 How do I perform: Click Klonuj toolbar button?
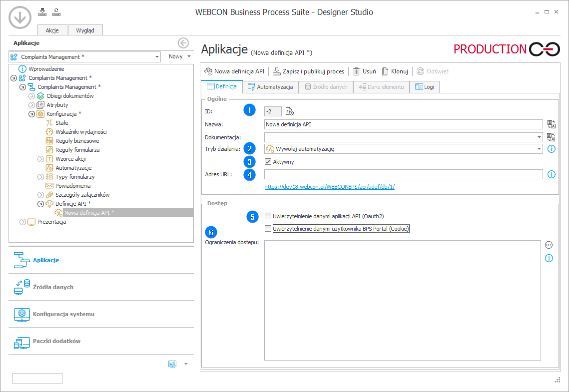(395, 71)
